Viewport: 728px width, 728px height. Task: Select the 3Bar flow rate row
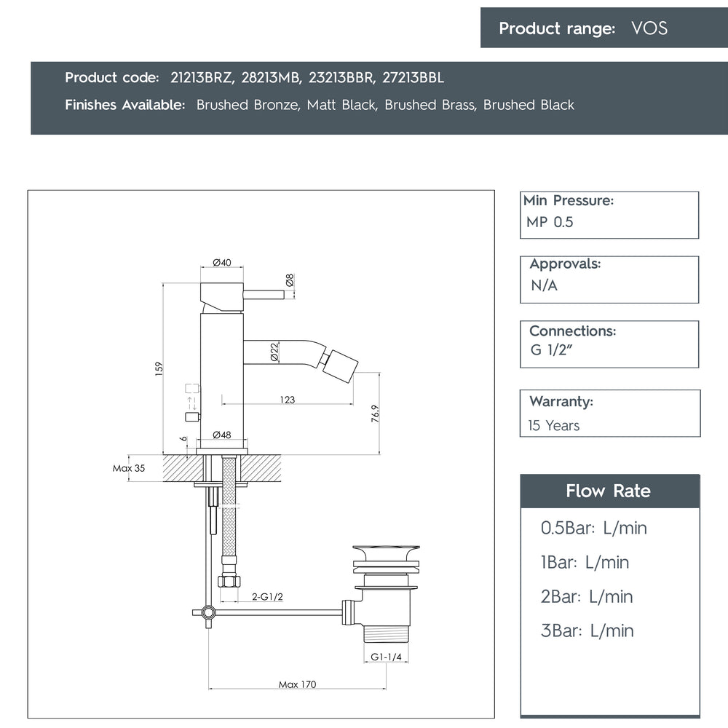(587, 630)
